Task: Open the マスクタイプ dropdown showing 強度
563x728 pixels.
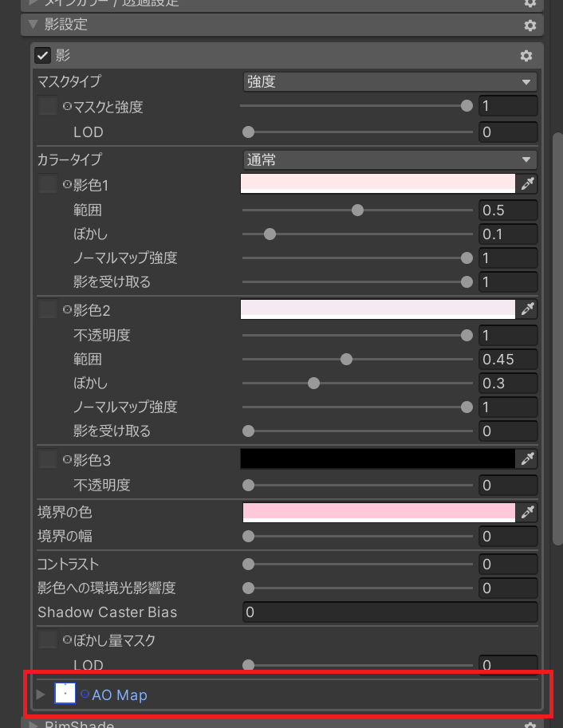Action: (x=389, y=81)
